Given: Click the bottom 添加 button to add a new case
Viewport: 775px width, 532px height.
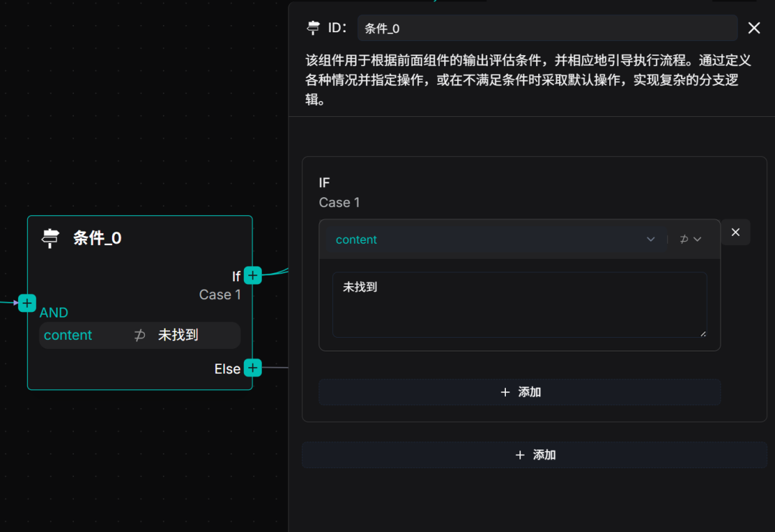Looking at the screenshot, I should coord(535,455).
